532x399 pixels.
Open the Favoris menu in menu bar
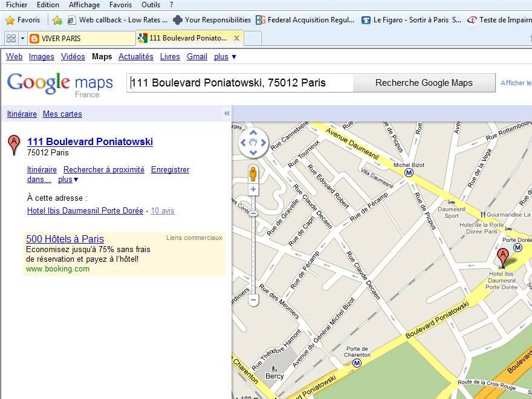(x=120, y=5)
